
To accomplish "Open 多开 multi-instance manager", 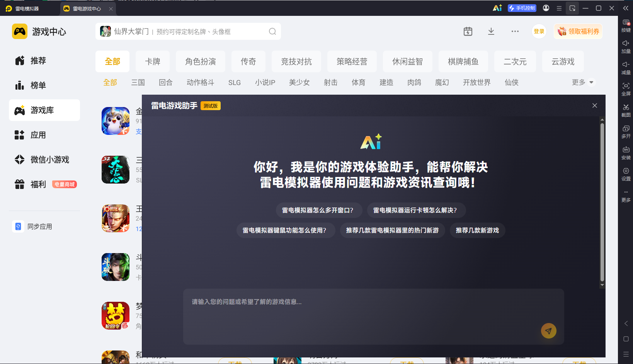I will [x=626, y=132].
